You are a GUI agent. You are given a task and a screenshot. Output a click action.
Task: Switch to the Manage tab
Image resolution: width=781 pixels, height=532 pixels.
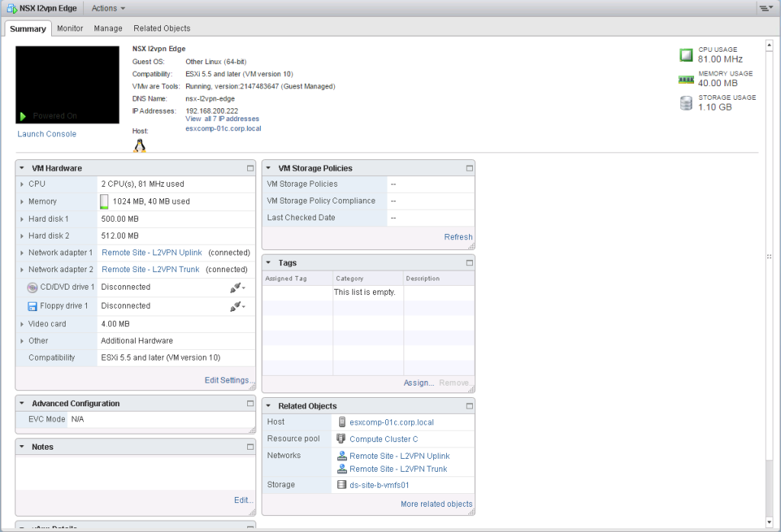[108, 28]
